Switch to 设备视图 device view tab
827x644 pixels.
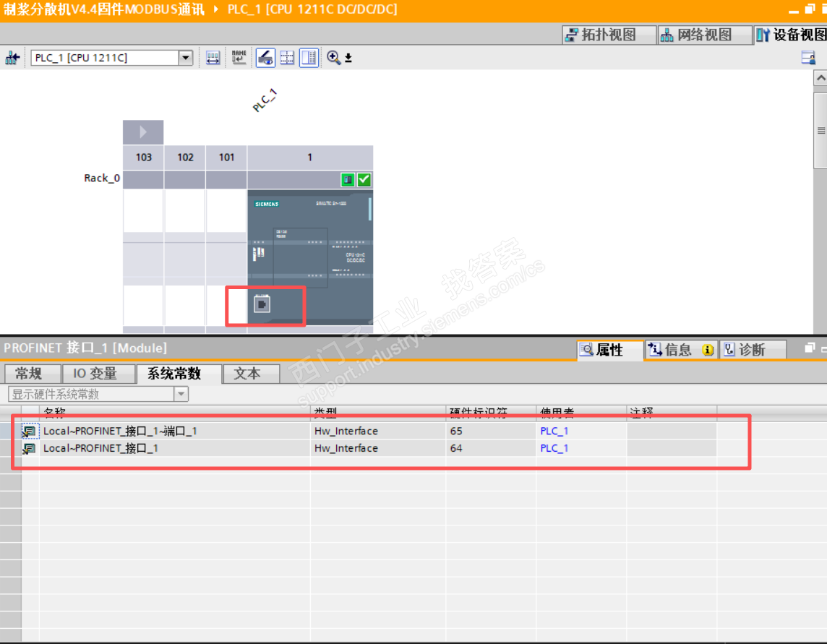click(790, 35)
